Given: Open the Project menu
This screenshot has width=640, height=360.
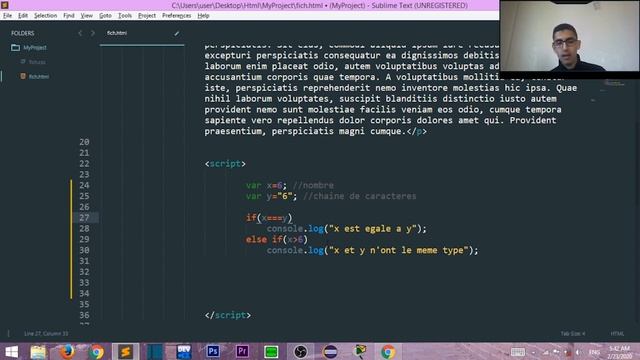Looking at the screenshot, I should (147, 16).
